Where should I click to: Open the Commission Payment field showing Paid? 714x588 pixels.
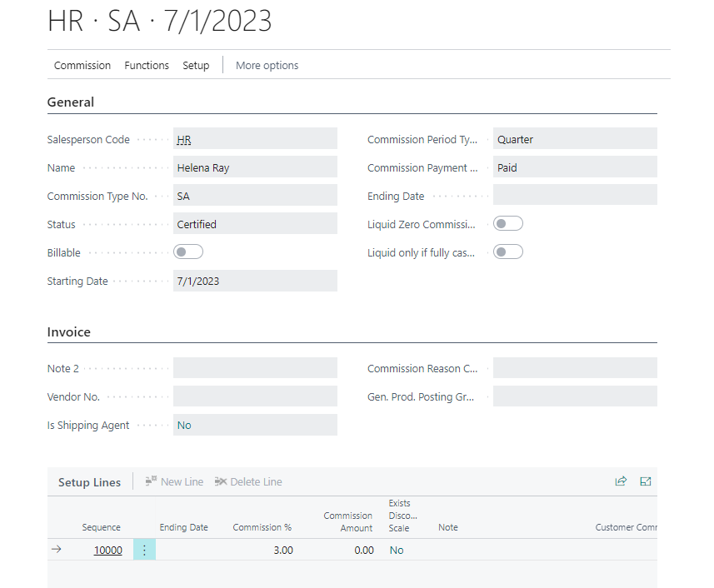[x=575, y=167]
